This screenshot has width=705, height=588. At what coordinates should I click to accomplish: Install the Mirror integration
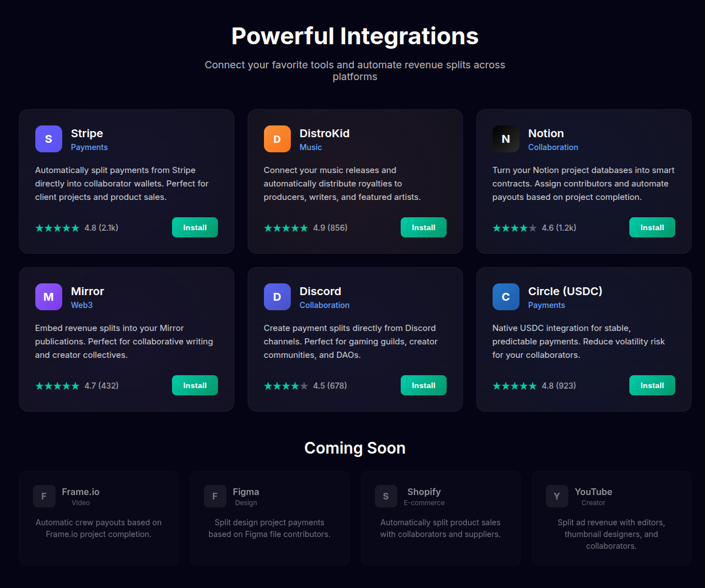click(195, 385)
